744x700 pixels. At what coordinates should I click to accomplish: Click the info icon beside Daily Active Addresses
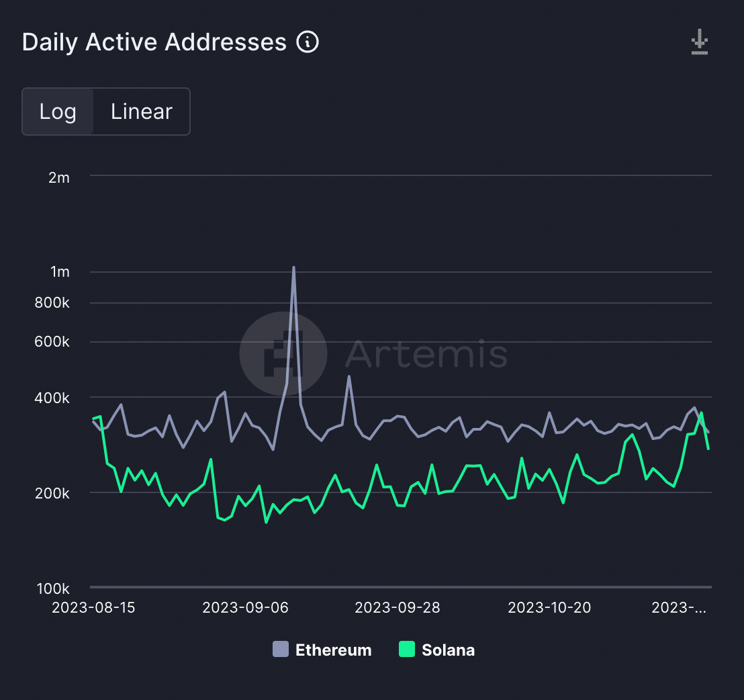coord(308,42)
